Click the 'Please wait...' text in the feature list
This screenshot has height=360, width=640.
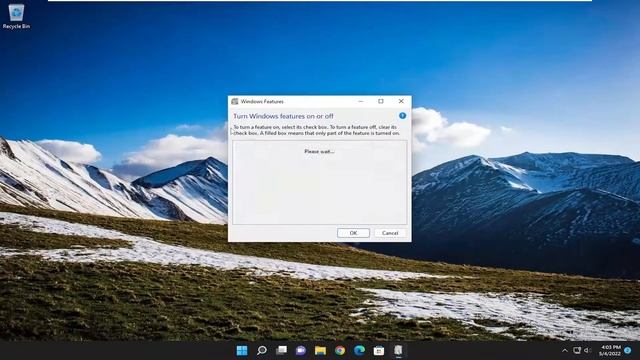pos(319,151)
